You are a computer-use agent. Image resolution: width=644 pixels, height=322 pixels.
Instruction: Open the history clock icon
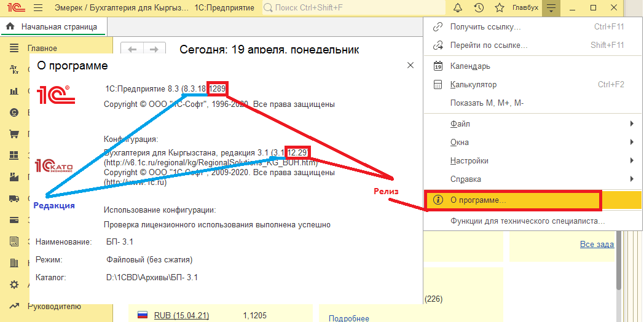click(479, 8)
